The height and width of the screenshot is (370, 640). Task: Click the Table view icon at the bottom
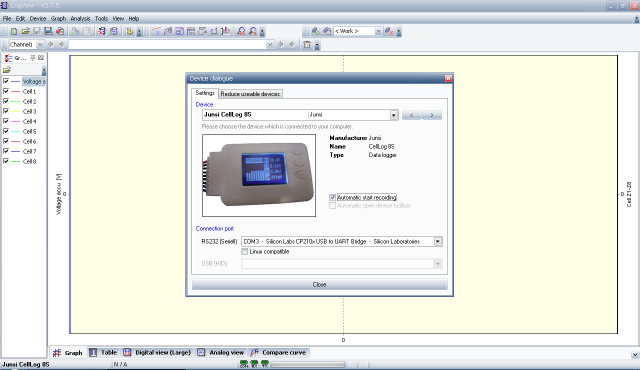(x=93, y=352)
